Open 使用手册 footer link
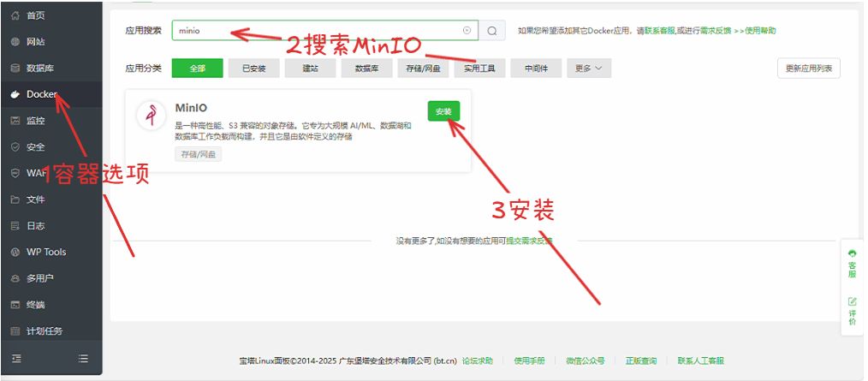 click(529, 361)
